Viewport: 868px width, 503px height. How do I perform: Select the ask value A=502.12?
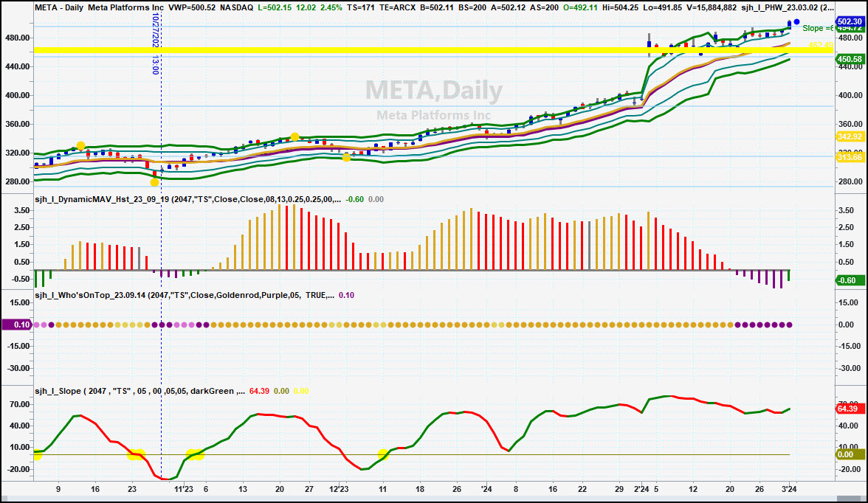508,8
